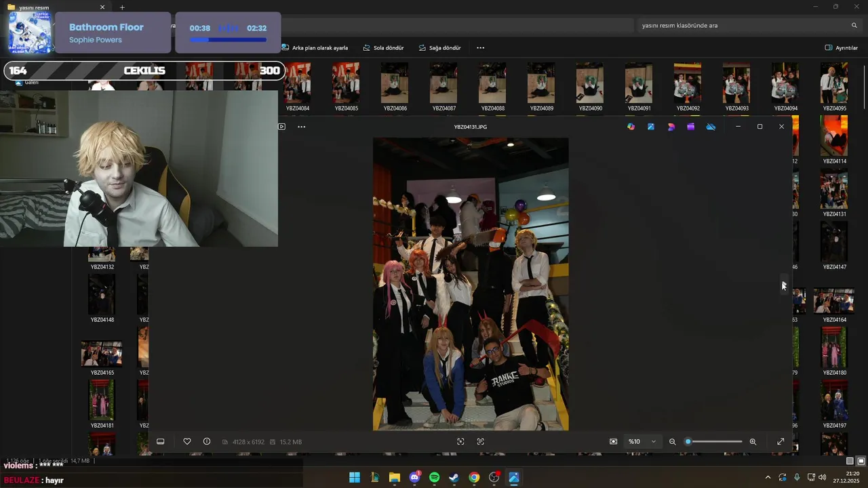Open Google Chrome from the taskbar
Viewport: 868px width, 488px height.
(x=474, y=477)
